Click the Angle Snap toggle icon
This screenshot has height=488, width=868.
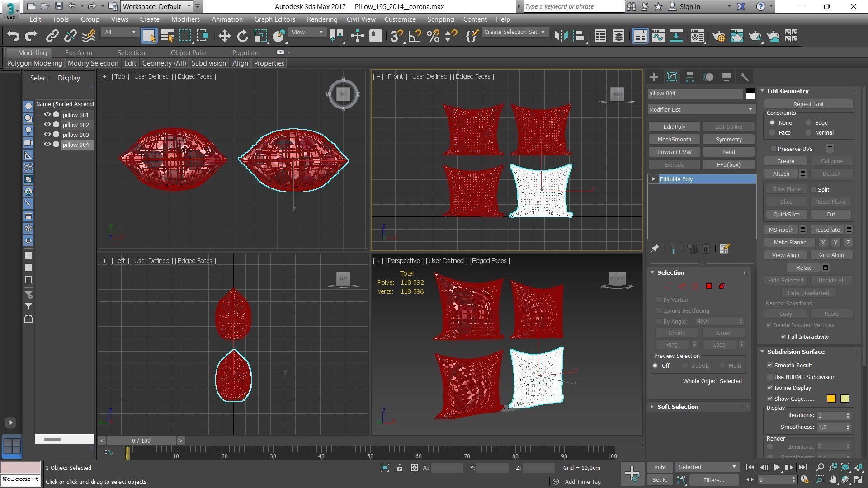pos(415,36)
